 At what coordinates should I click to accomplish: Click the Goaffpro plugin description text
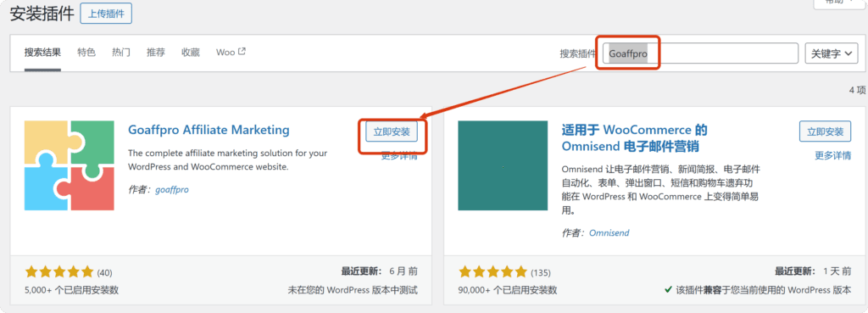click(x=227, y=159)
